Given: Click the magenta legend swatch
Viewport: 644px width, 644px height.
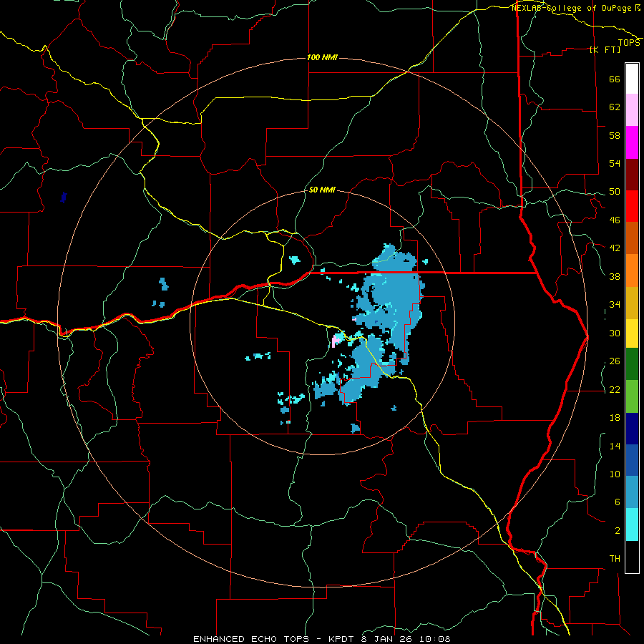Looking at the screenshot, I should coord(632,142).
